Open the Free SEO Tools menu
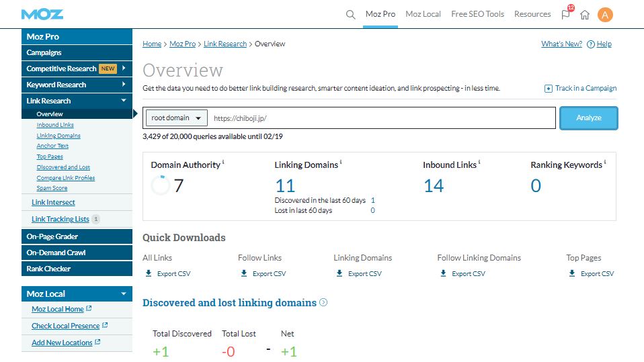Screen dimensions: 644x362 pyautogui.click(x=478, y=14)
